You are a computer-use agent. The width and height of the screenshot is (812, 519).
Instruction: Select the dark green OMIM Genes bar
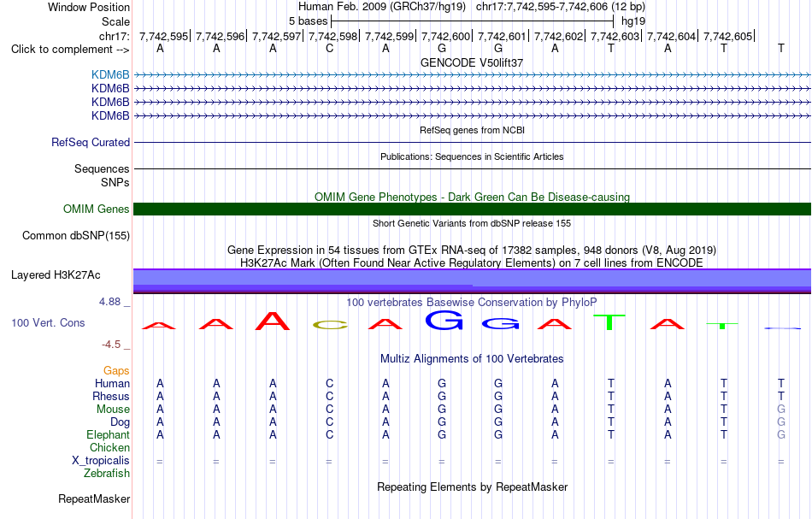pos(472,209)
